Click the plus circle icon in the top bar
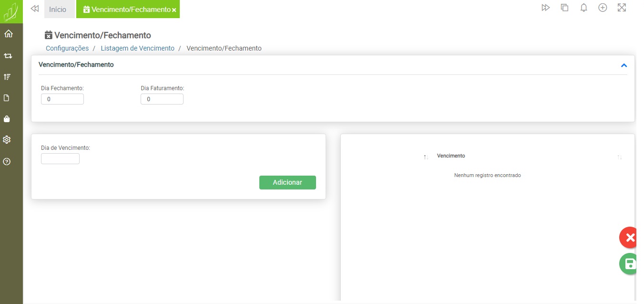 point(603,8)
